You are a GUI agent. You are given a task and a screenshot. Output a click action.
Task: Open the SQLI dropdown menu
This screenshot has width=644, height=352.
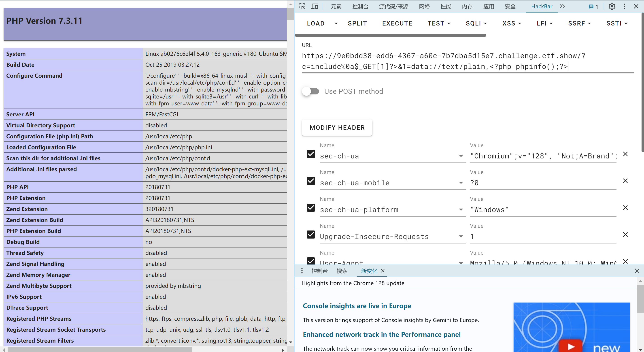click(x=476, y=23)
